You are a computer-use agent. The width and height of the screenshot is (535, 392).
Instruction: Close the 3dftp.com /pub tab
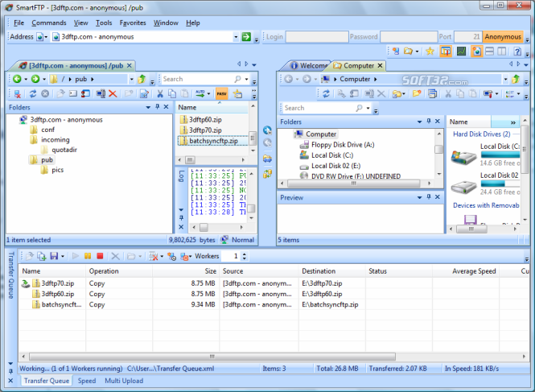pyautogui.click(x=130, y=65)
